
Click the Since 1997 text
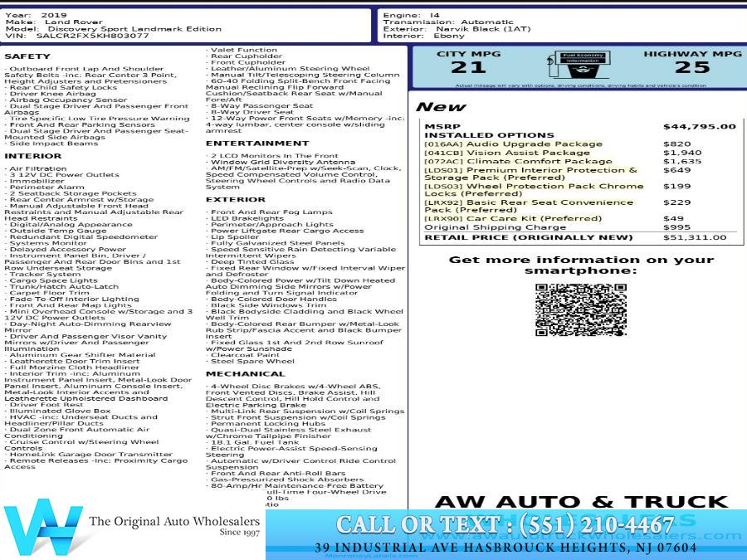240,533
